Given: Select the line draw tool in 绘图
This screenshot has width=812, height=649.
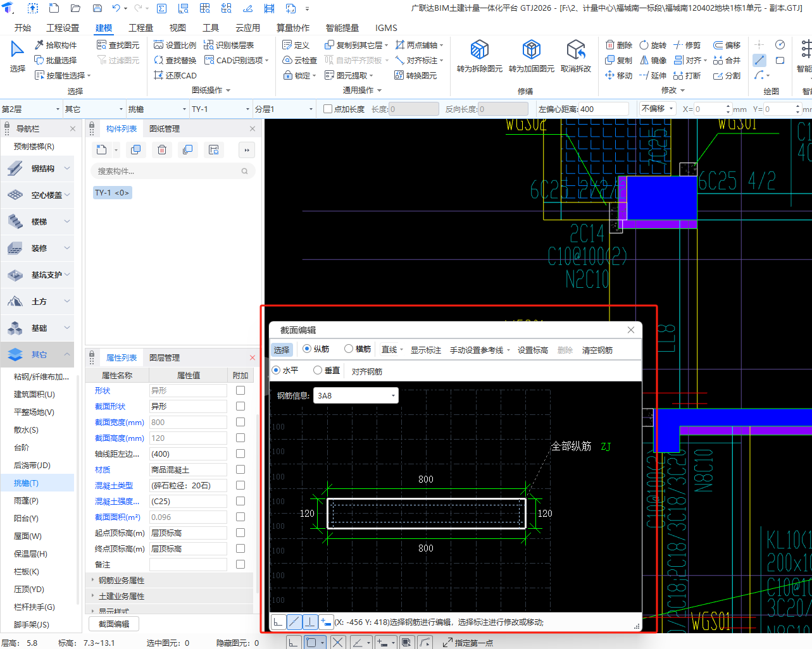Looking at the screenshot, I should coord(759,60).
